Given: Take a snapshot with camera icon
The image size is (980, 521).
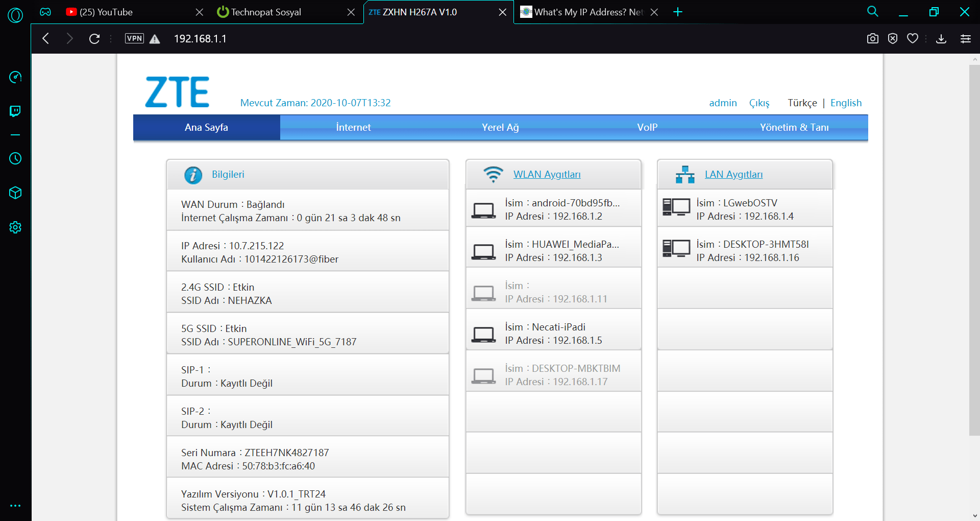Looking at the screenshot, I should 873,38.
